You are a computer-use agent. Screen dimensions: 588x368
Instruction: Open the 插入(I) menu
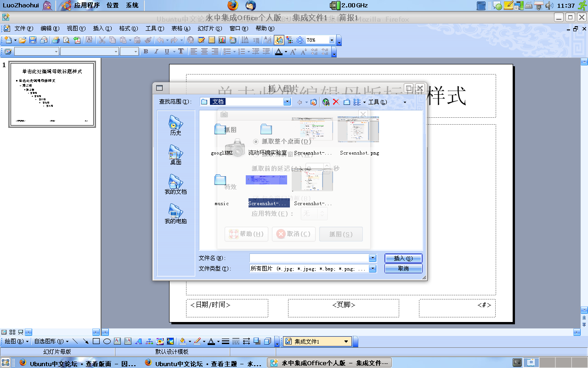102,29
